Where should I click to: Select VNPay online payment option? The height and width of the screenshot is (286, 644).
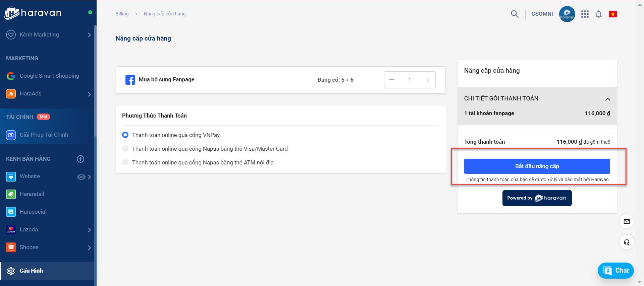click(125, 135)
